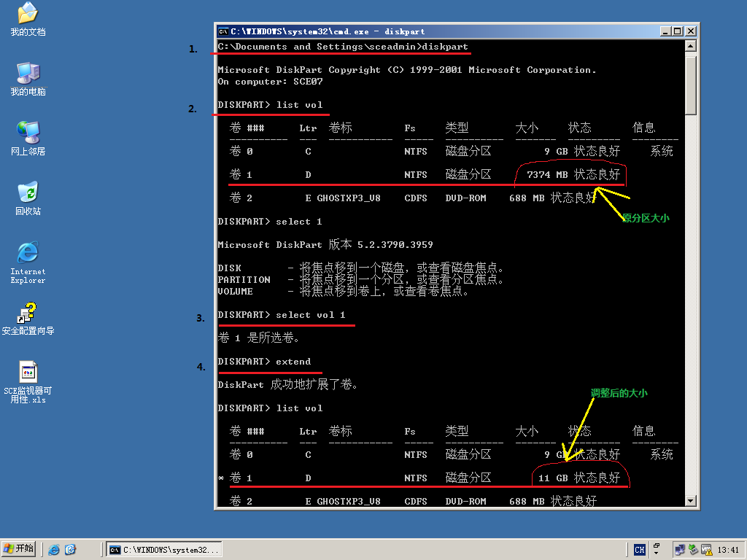Launch Internet Explorer from quick launch bar
The width and height of the screenshot is (747, 560).
tap(54, 549)
